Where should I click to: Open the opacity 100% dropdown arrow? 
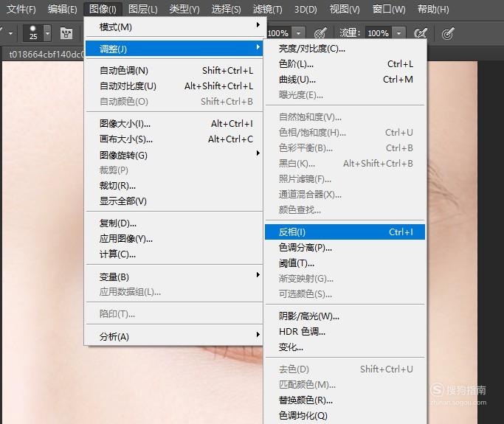tap(299, 33)
